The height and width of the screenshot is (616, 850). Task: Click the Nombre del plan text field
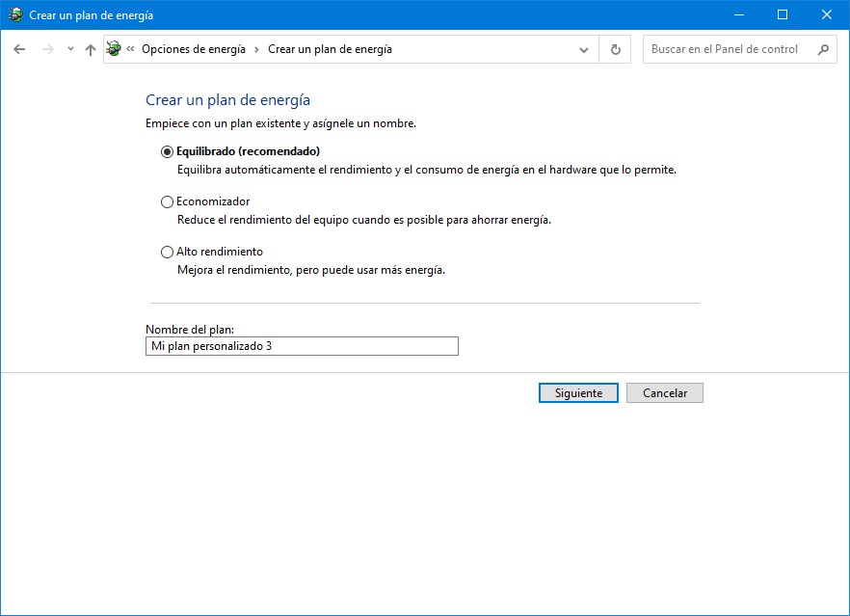click(301, 346)
